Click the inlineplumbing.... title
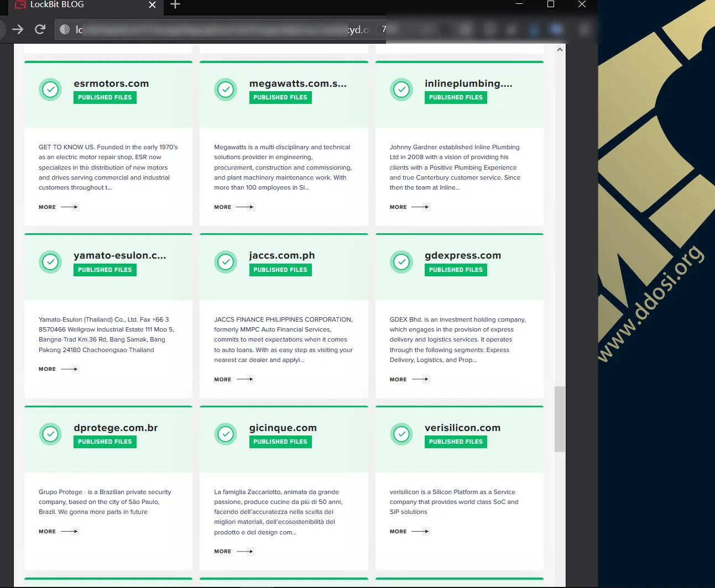 point(468,83)
